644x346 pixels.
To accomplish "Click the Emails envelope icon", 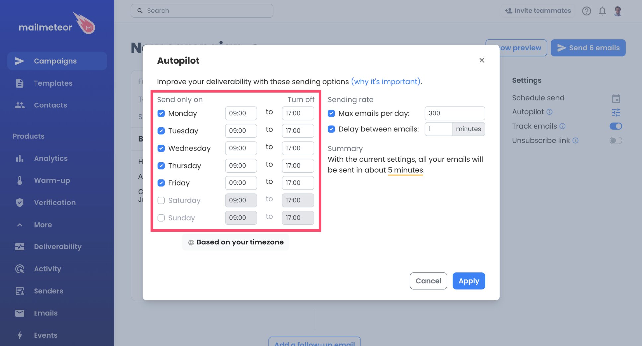I will click(x=20, y=313).
